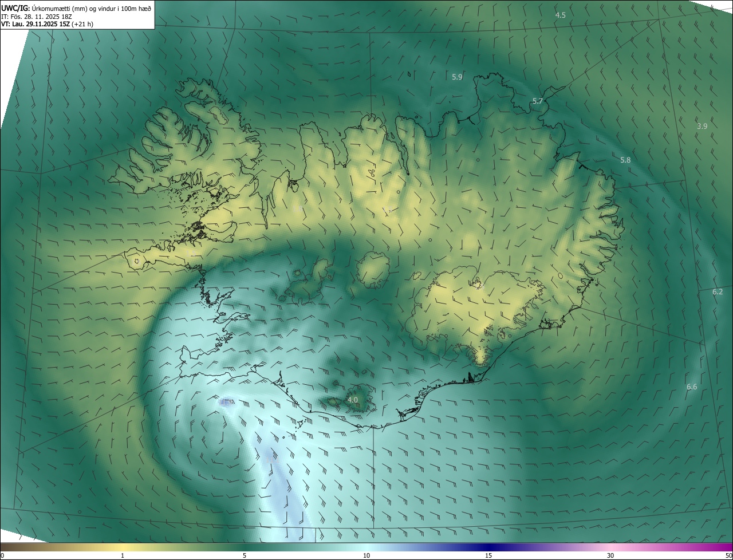Screen dimensions: 733x560
Task: Click the colorbar tick label 1
Action: coord(123,555)
